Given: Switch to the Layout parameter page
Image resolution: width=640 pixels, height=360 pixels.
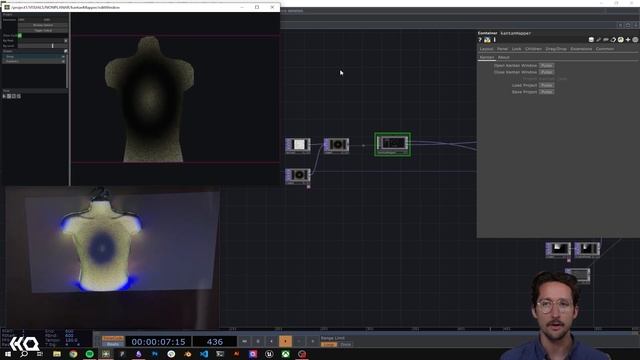Looking at the screenshot, I should pos(486,49).
